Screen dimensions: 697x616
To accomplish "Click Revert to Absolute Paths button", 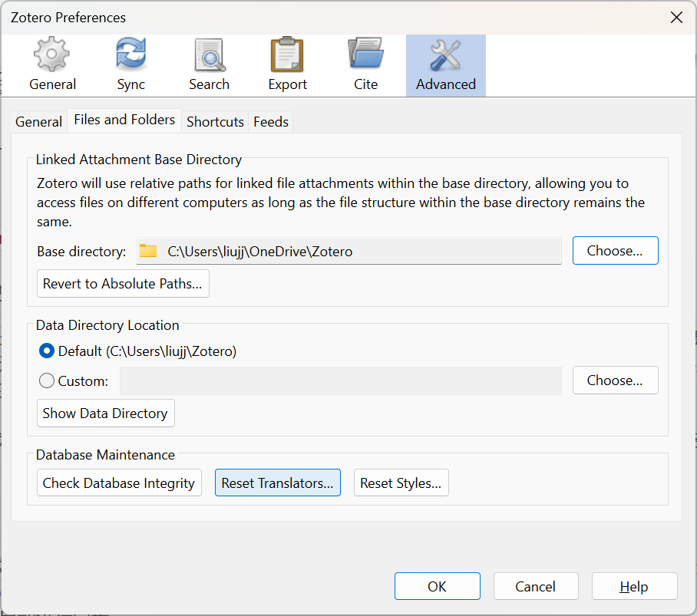I will [123, 283].
